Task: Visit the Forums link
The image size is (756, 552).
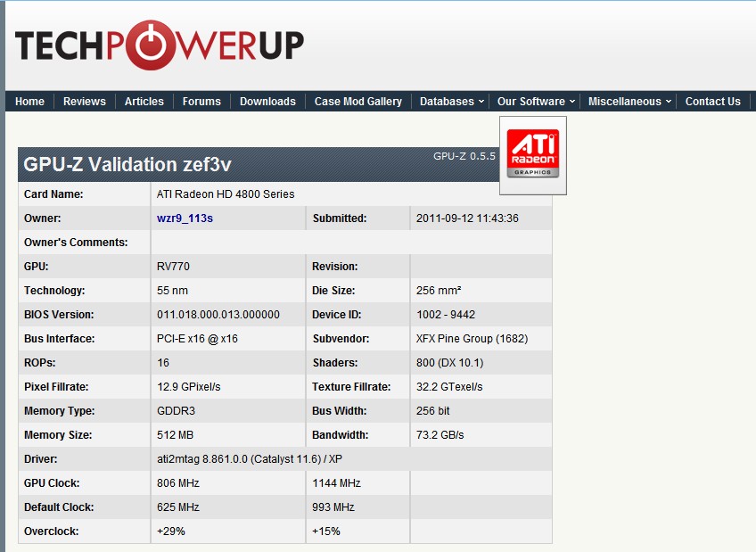Action: (201, 102)
